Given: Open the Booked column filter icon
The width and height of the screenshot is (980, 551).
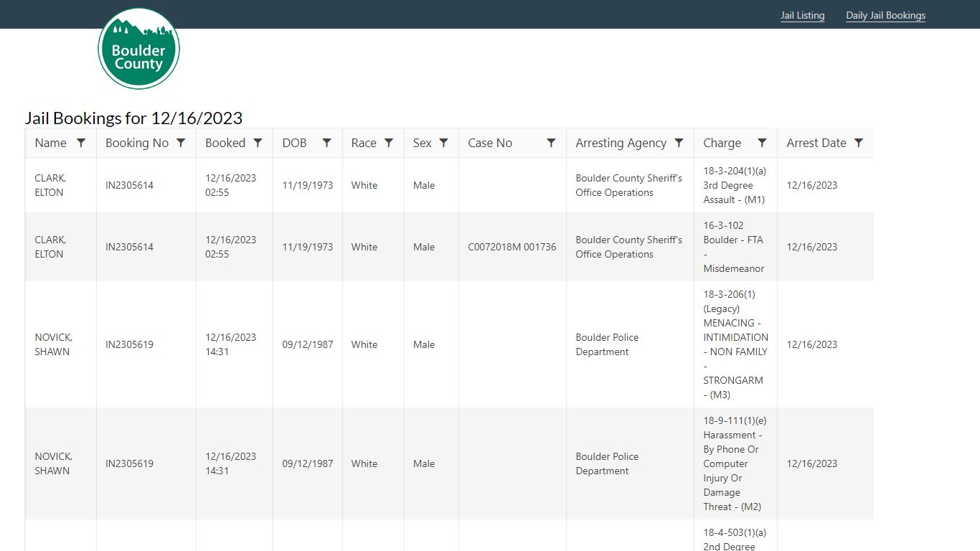Looking at the screenshot, I should coord(258,143).
